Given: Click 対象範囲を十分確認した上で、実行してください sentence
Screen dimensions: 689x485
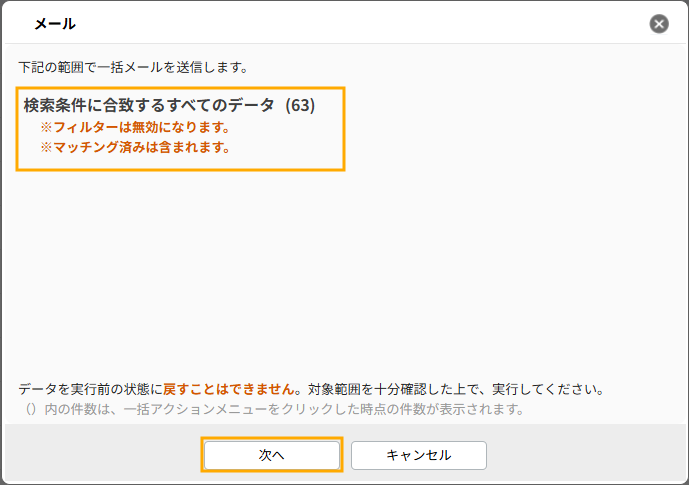Looking at the screenshot, I should tap(456, 389).
